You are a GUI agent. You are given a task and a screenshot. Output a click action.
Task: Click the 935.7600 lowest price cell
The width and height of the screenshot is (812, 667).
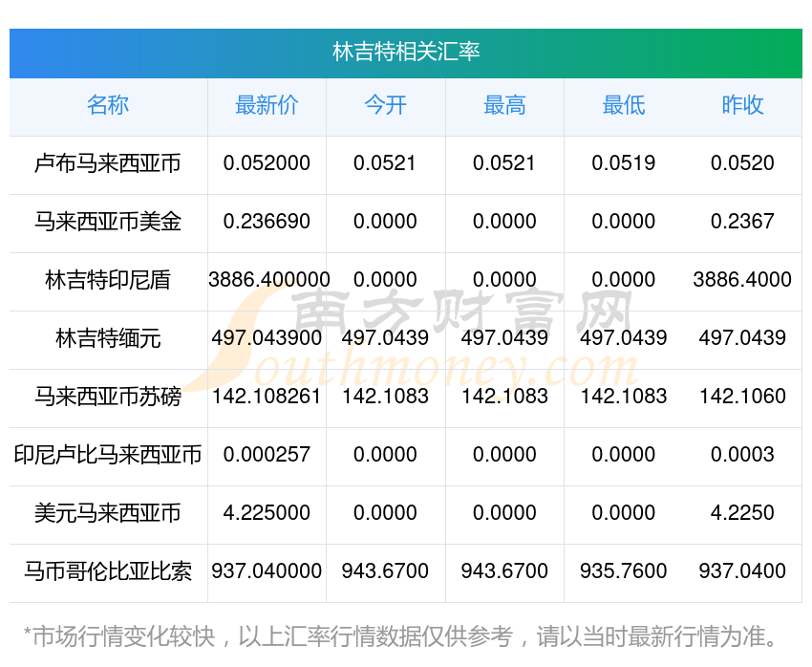[623, 571]
